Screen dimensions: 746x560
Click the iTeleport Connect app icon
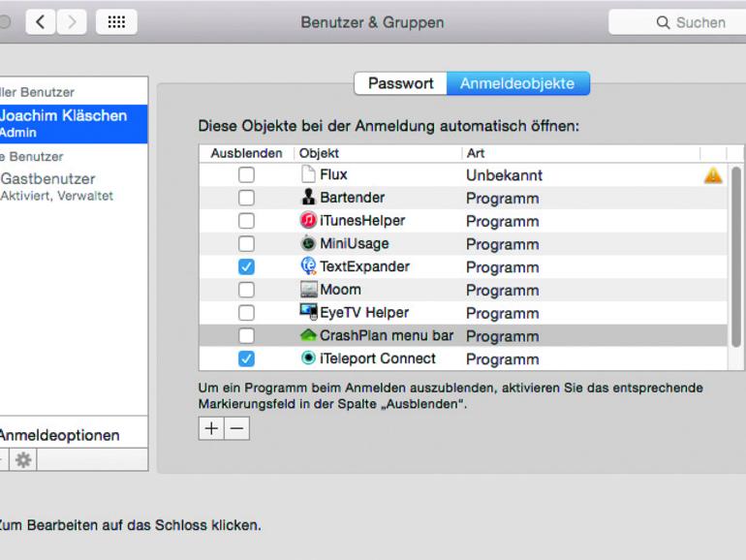[x=308, y=358]
